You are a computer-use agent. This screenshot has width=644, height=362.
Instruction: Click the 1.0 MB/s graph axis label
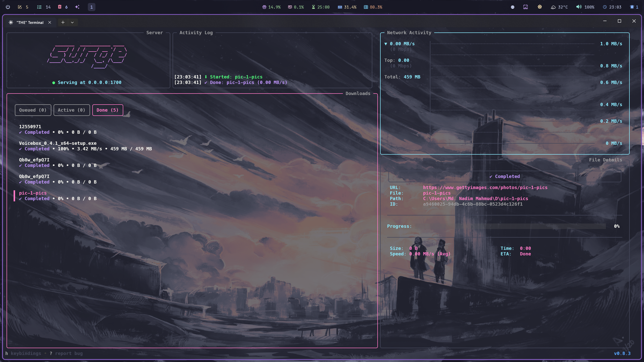point(611,44)
